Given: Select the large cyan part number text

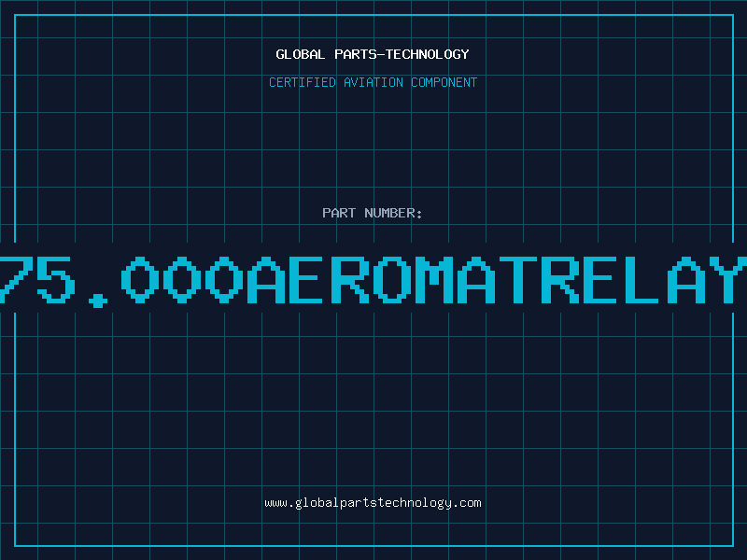Looking at the screenshot, I should (x=373, y=281).
